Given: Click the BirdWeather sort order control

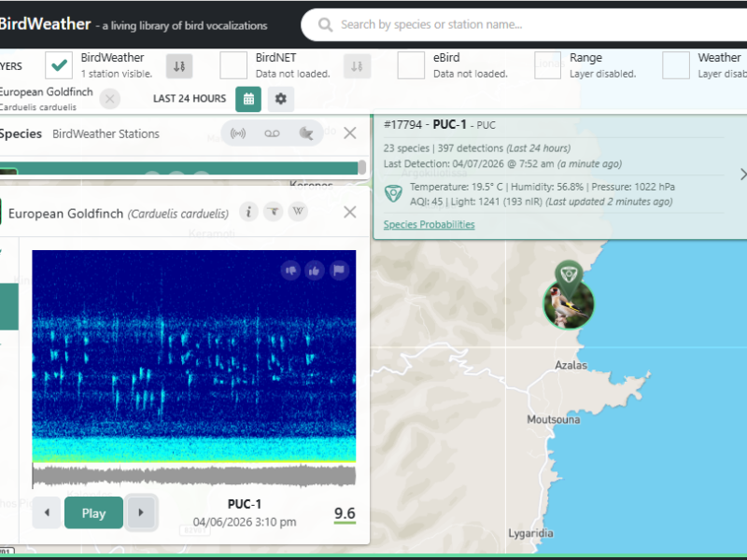Looking at the screenshot, I should pyautogui.click(x=179, y=66).
